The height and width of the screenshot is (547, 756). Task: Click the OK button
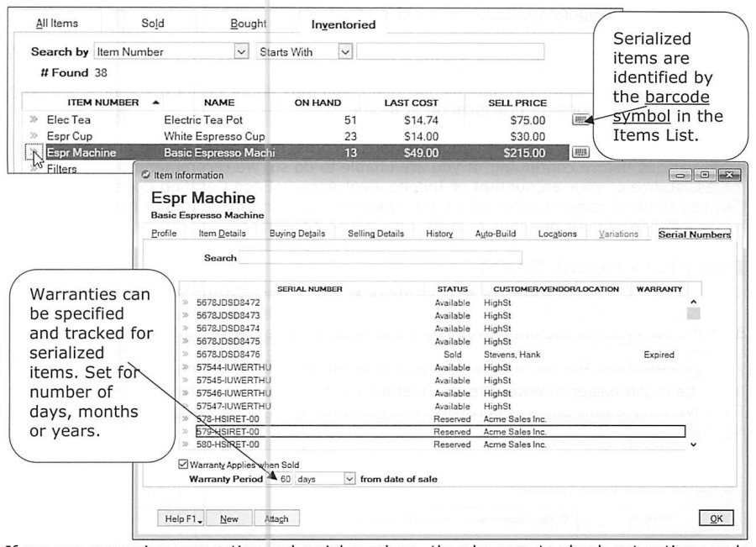coord(716,518)
